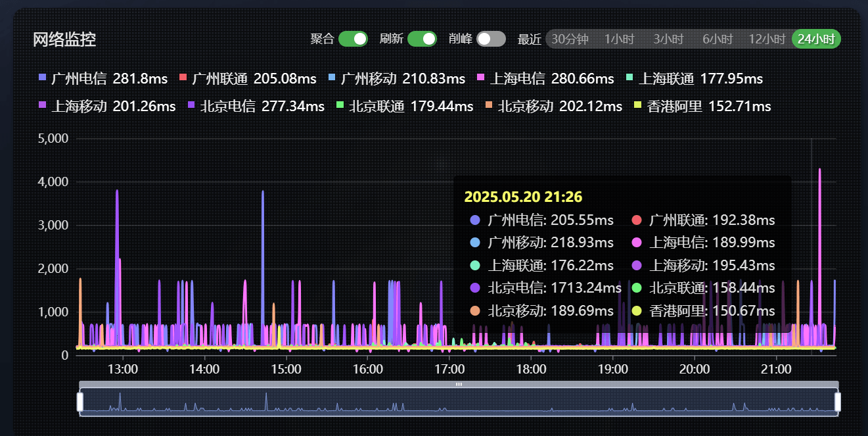Click the 北京电信 legend marker
868x436 pixels.
click(192, 106)
